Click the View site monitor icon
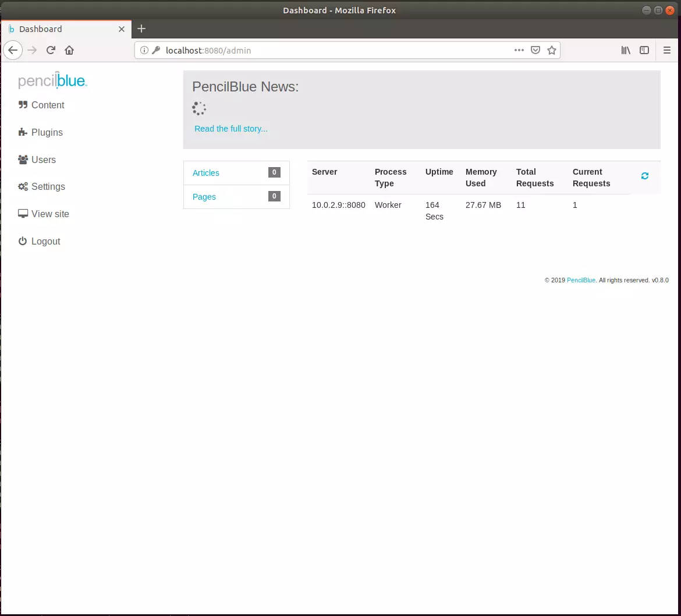 point(23,213)
